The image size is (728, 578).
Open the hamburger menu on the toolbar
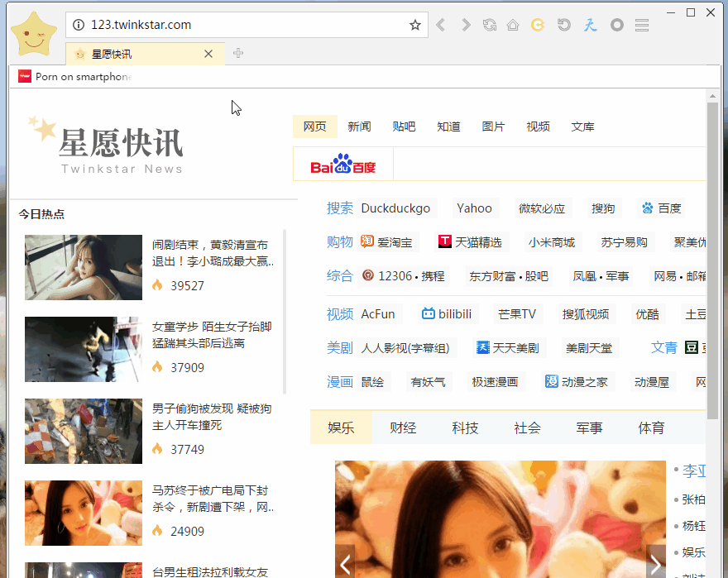(641, 25)
